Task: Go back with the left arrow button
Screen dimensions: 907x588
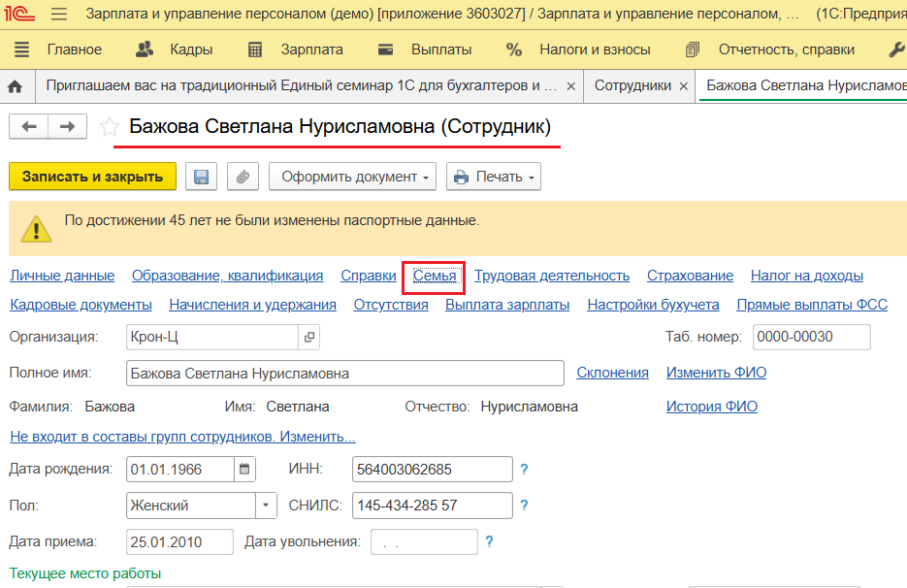Action: click(29, 126)
